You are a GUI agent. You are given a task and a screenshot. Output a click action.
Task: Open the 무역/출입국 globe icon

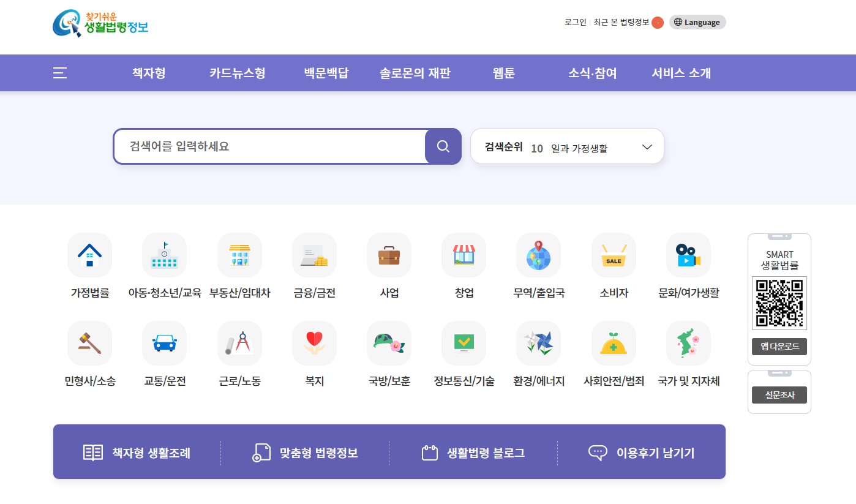538,255
